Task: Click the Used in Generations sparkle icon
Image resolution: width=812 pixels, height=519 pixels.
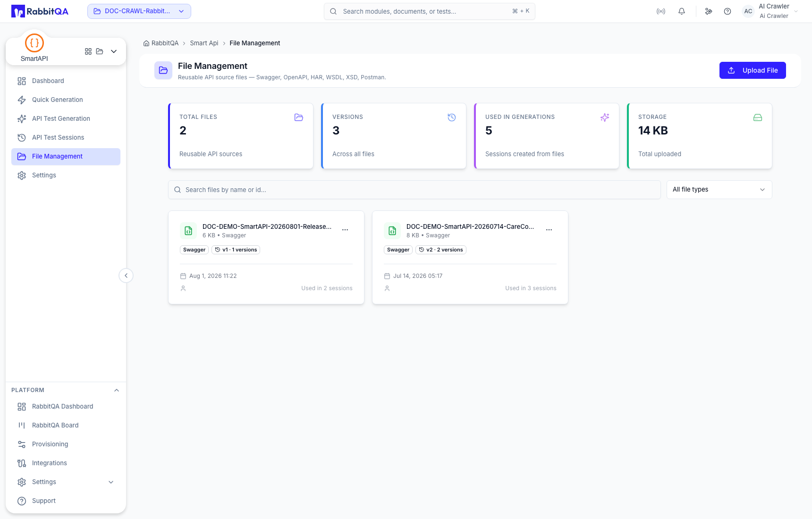Action: 605,117
